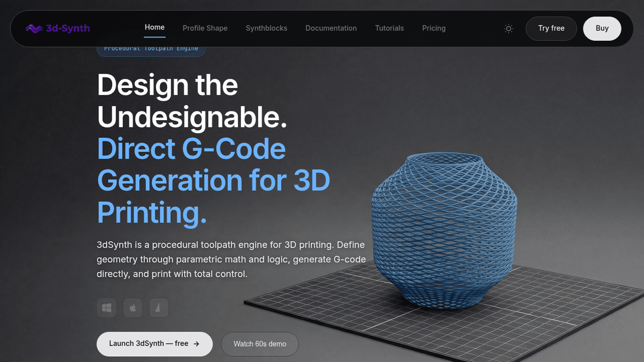Screen dimensions: 644x362
Task: Click the Procedural Toolpath Engine badge
Action: point(151,48)
